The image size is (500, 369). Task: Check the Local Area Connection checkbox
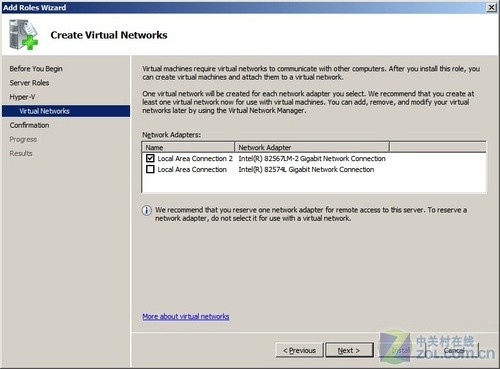pos(150,169)
